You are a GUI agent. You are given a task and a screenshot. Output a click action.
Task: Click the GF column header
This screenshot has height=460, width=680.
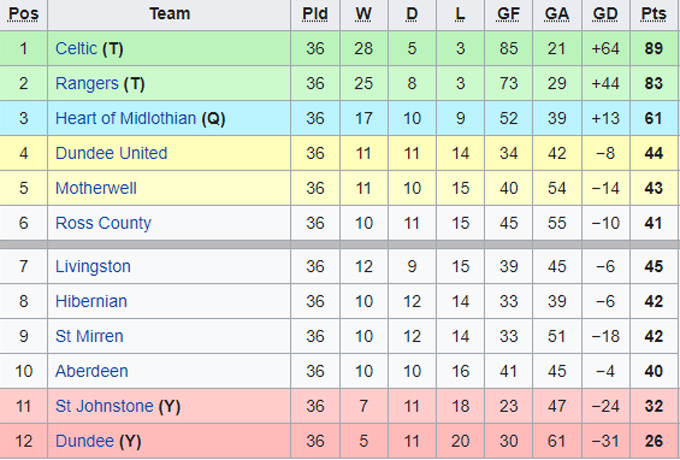coord(508,13)
